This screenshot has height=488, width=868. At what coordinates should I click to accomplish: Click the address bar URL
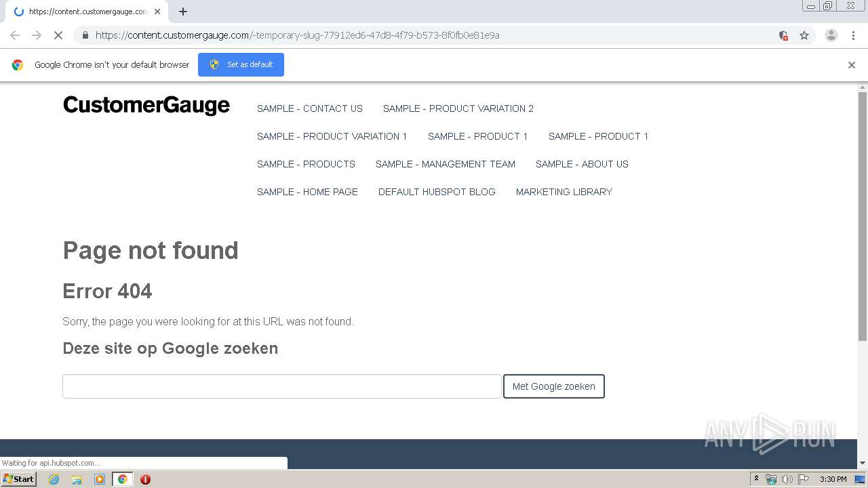tap(298, 35)
